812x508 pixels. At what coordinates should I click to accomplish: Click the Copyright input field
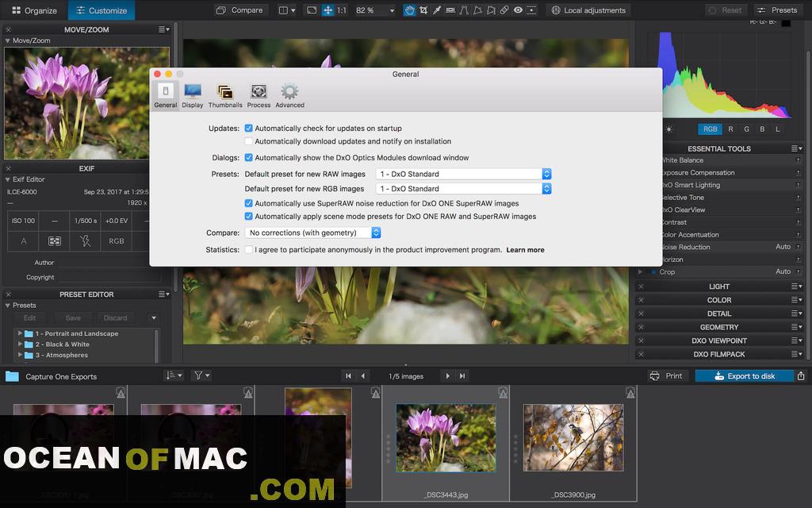pos(109,277)
